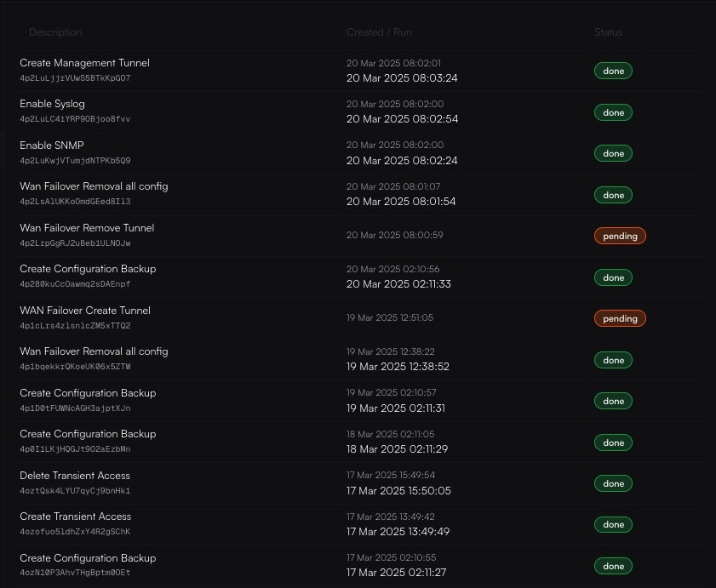Viewport: 716px width, 588px height.
Task: Click the Description column header
Action: pyautogui.click(x=55, y=32)
